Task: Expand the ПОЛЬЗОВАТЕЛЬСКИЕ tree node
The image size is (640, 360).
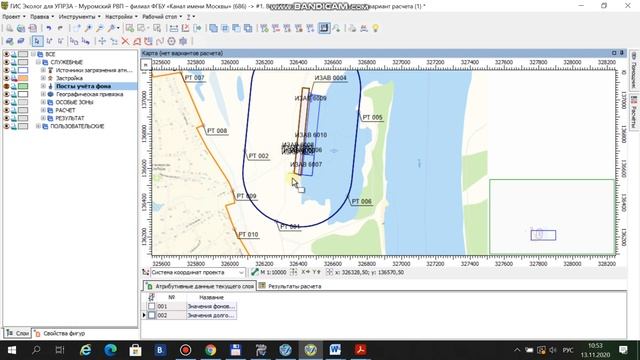Action: [x=38, y=126]
